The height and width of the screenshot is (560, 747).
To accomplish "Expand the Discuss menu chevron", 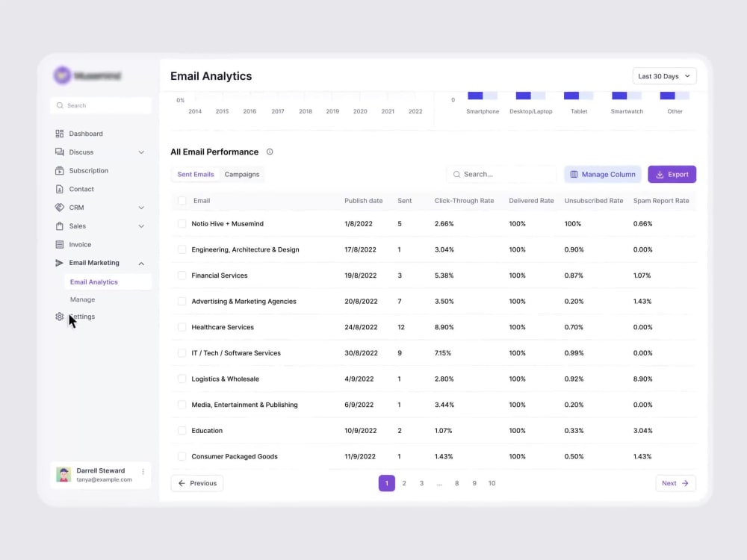I will tap(141, 152).
